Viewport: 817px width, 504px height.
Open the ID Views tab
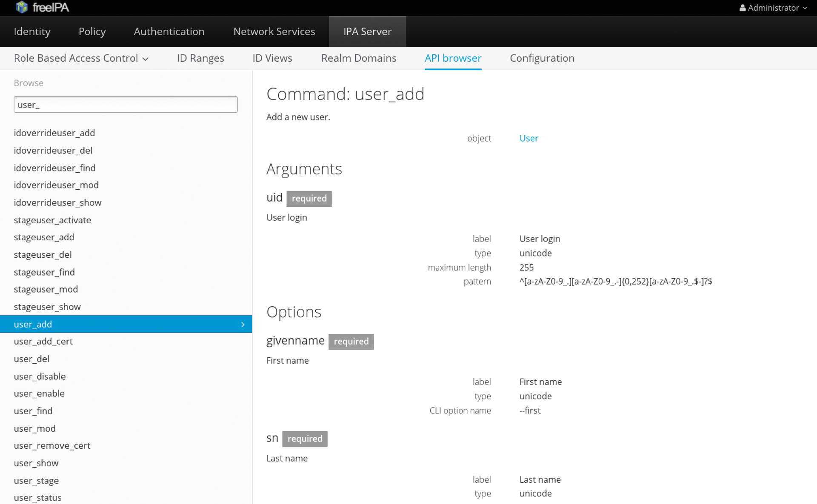(x=272, y=58)
